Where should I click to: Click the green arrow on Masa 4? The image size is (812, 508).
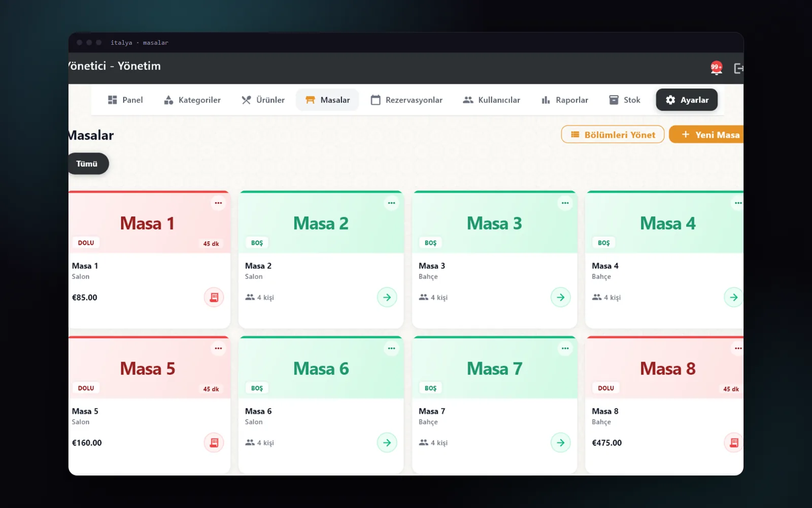[x=734, y=297]
